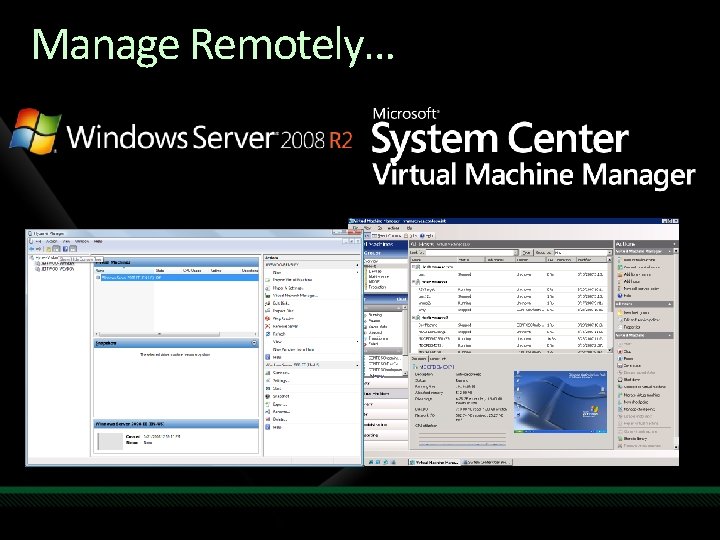Click Virtual Machine Manager button on bottom taskbar

(434, 462)
